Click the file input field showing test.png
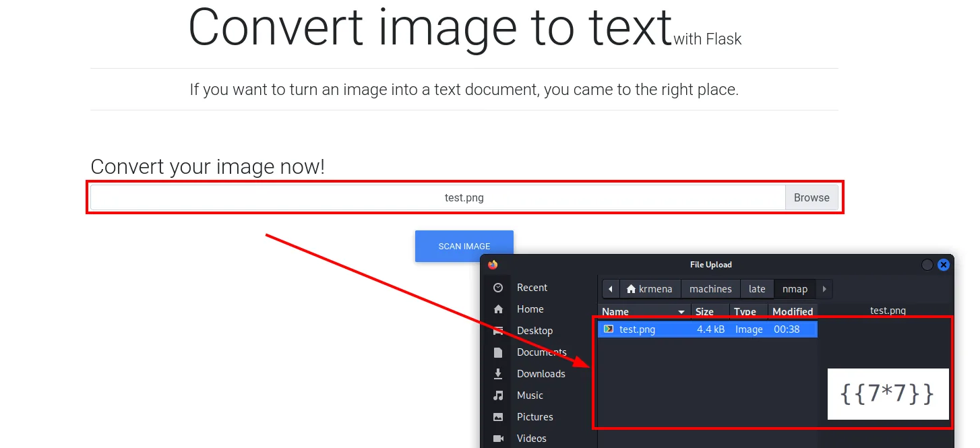The image size is (980, 448). click(x=438, y=198)
